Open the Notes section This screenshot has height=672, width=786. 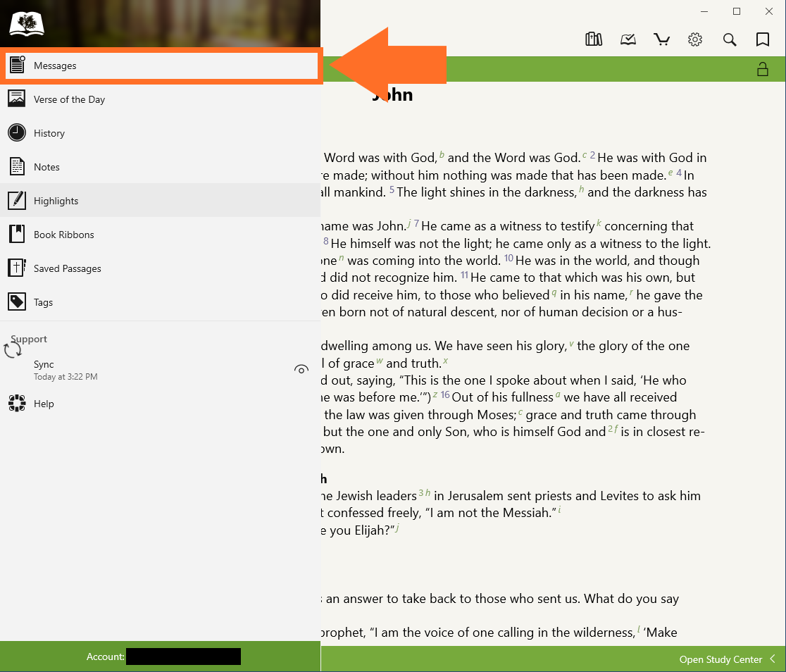click(x=161, y=167)
